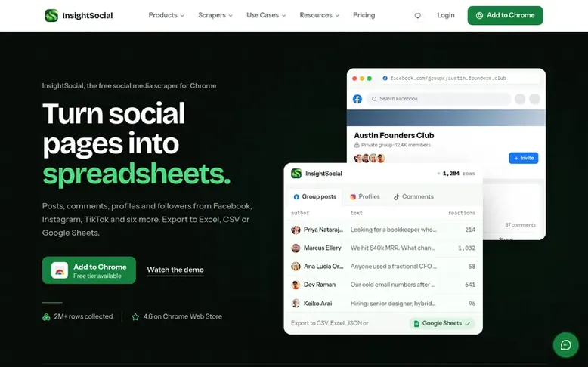
Task: Click the blue Invite button
Action: (524, 158)
